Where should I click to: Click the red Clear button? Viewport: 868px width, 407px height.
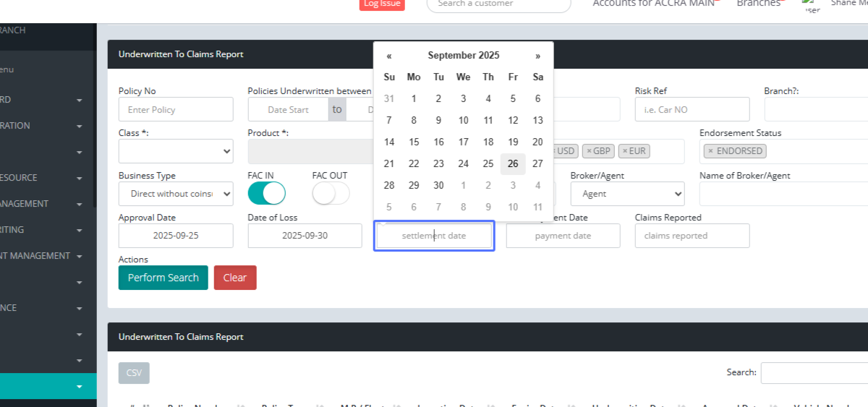pyautogui.click(x=235, y=278)
